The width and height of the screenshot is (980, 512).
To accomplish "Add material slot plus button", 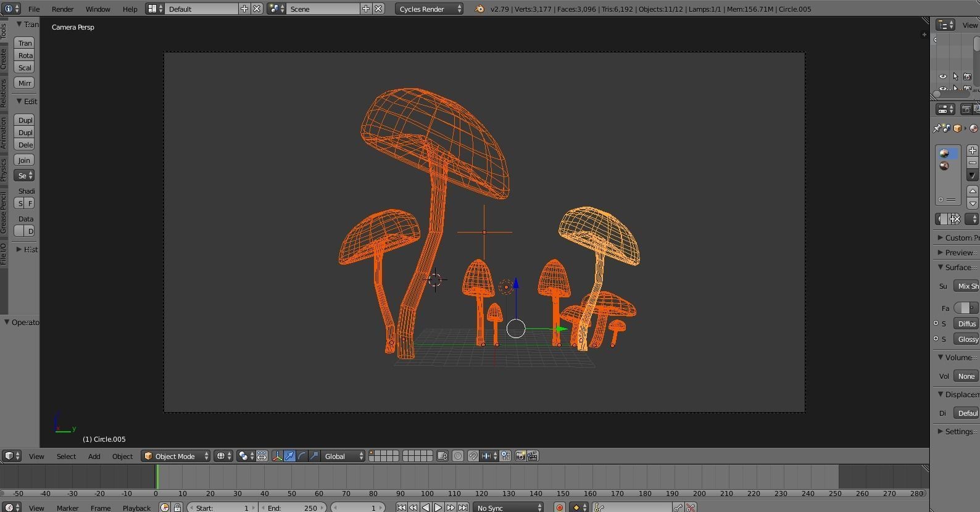I will pos(973,151).
